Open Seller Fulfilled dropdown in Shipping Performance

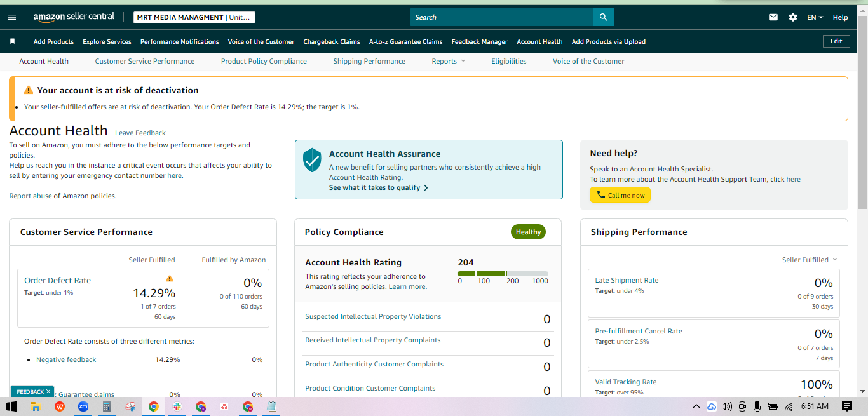pos(810,260)
